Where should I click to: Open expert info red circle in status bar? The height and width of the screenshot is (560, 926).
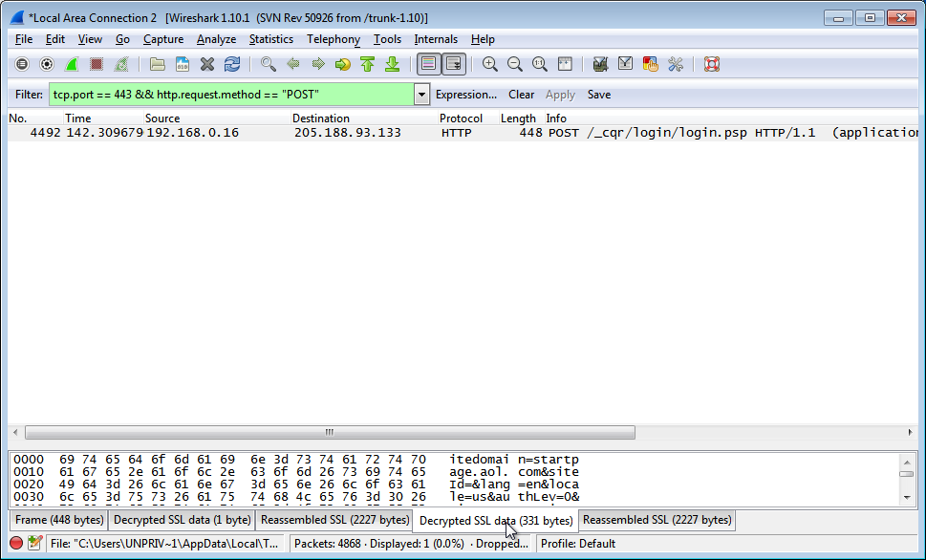coord(16,544)
